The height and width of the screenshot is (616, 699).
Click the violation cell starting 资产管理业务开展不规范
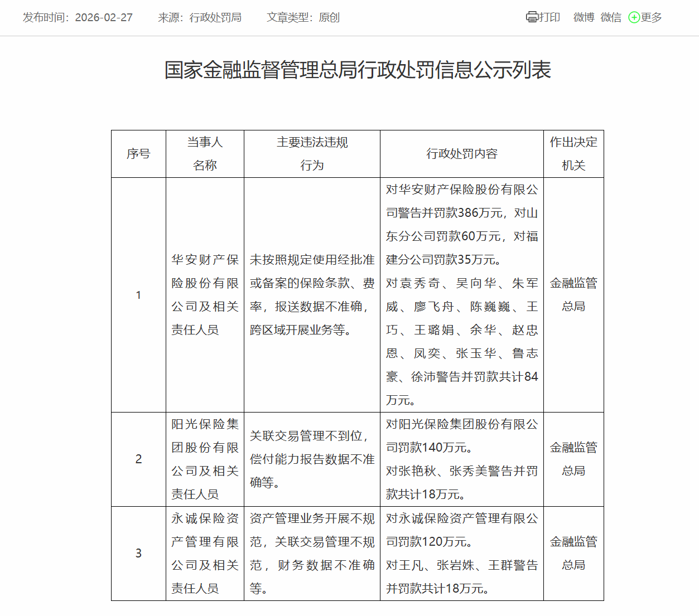tap(312, 554)
